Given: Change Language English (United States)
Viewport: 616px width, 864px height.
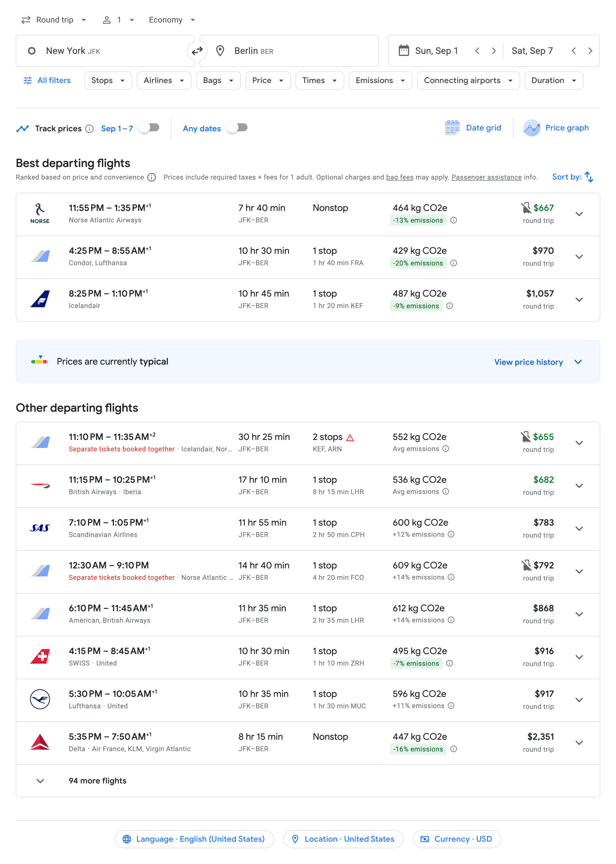Looking at the screenshot, I should point(194,839).
